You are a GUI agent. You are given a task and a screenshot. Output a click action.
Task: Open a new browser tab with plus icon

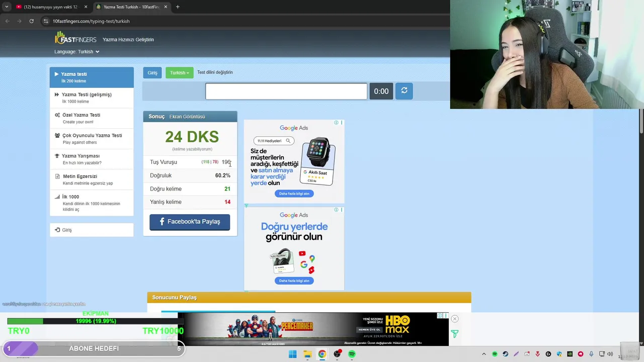coord(178,7)
